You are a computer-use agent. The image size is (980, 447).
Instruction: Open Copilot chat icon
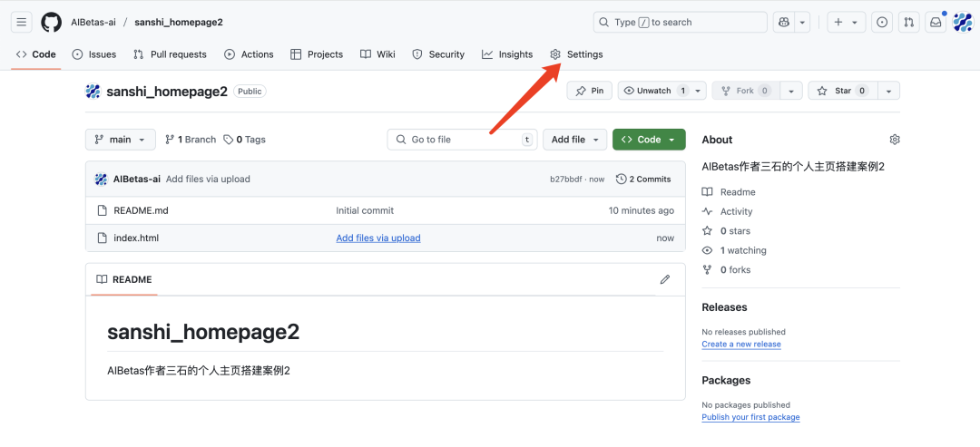pyautogui.click(x=784, y=23)
